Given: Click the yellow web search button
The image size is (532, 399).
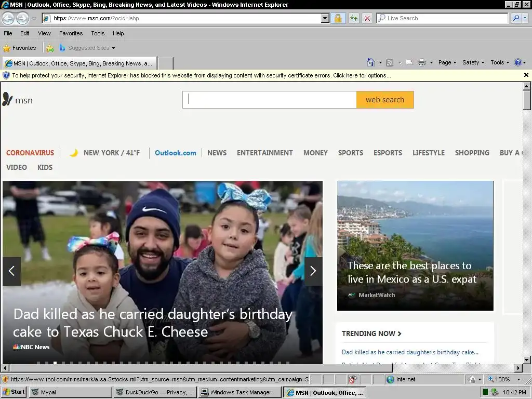Looking at the screenshot, I should [x=385, y=100].
